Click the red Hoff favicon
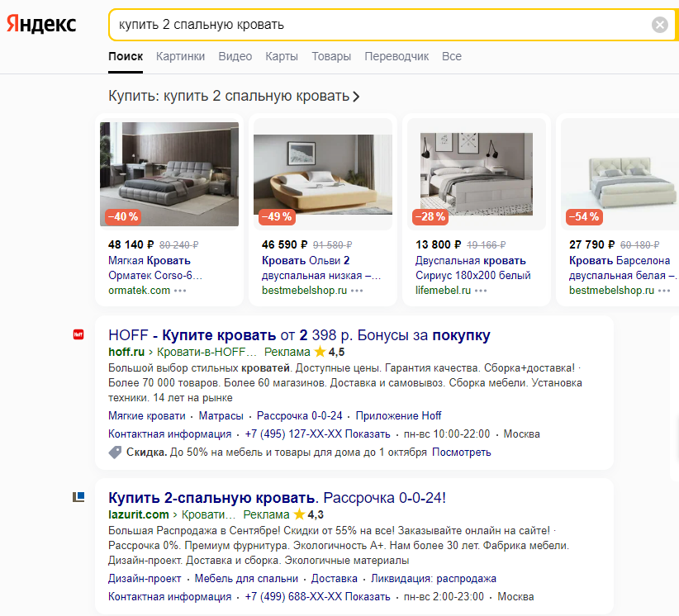The image size is (679, 616). pos(78,334)
